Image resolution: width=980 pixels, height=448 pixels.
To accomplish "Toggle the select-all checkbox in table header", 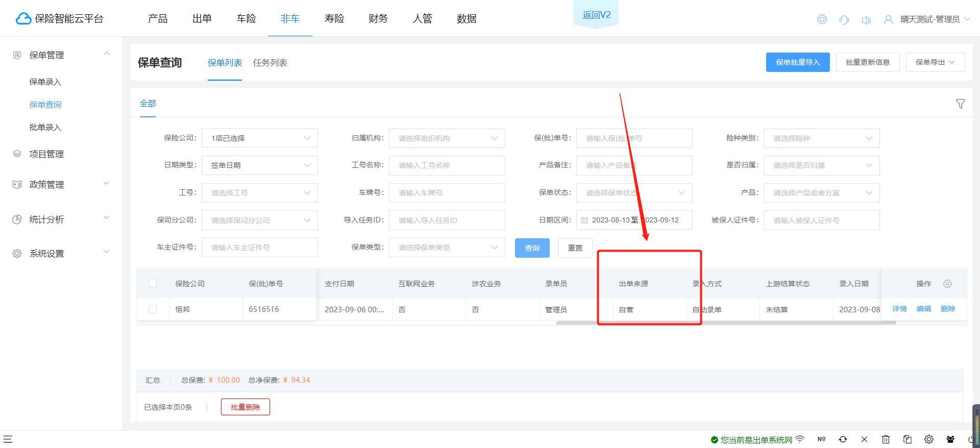I will click(153, 284).
